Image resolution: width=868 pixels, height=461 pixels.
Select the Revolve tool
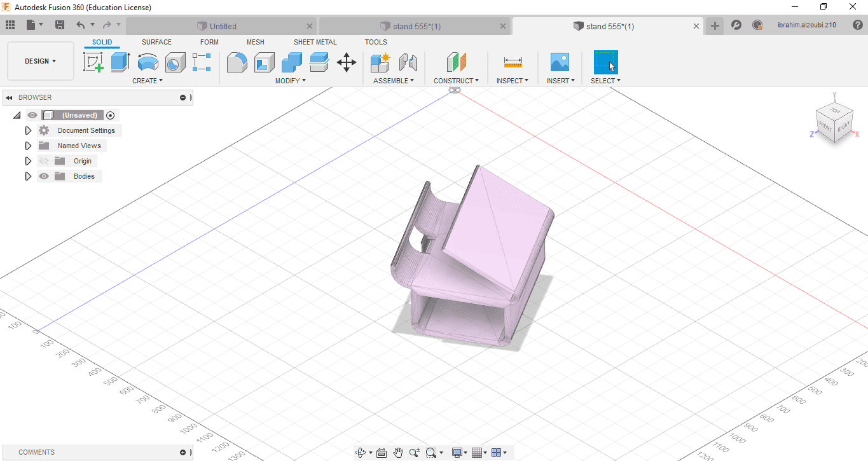(x=148, y=62)
